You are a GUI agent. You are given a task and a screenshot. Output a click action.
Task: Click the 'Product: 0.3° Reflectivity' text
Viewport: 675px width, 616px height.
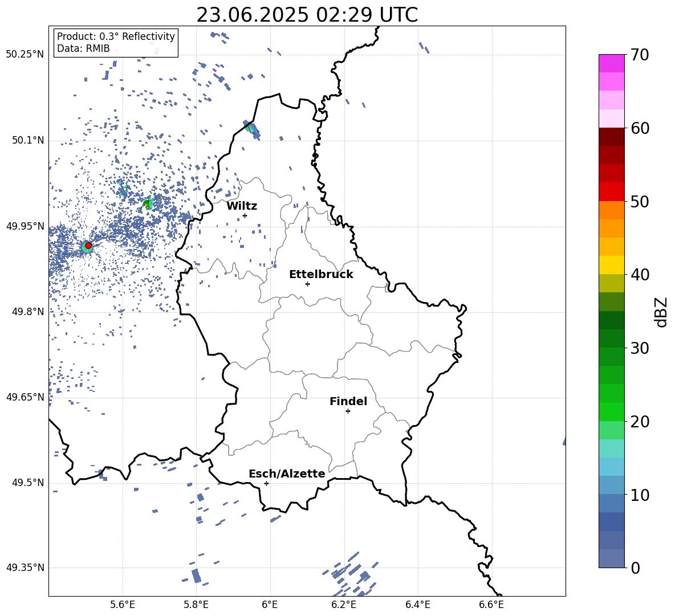point(116,36)
